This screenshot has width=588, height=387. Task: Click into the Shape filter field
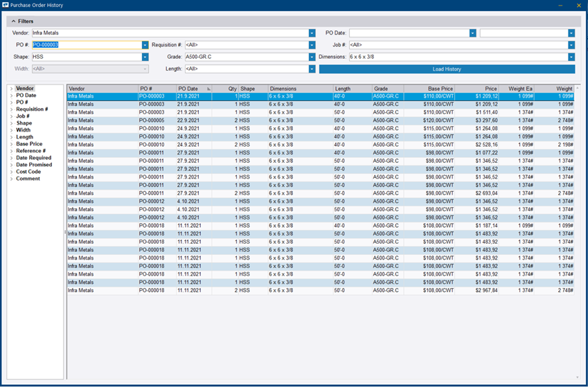click(x=86, y=57)
